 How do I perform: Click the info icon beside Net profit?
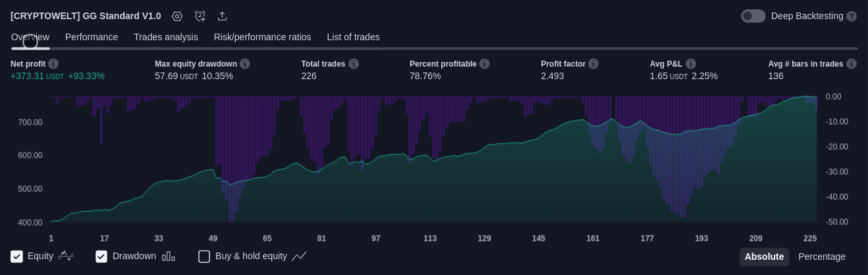click(x=53, y=64)
